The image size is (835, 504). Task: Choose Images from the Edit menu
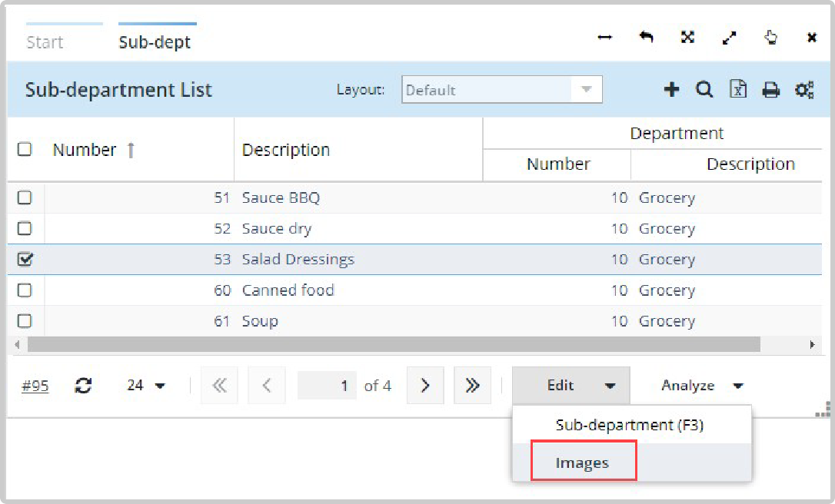[x=583, y=463]
